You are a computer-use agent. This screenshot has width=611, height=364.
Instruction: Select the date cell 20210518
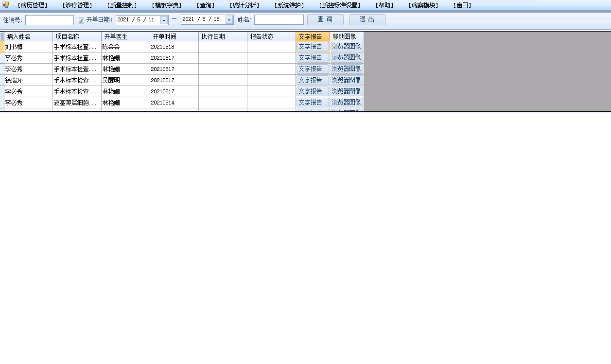[x=175, y=47]
